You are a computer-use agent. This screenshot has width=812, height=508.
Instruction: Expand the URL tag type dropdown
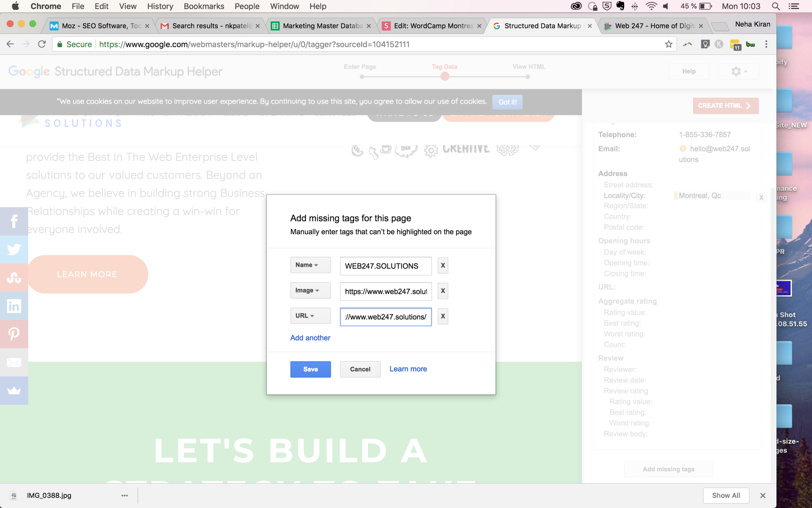tap(310, 316)
